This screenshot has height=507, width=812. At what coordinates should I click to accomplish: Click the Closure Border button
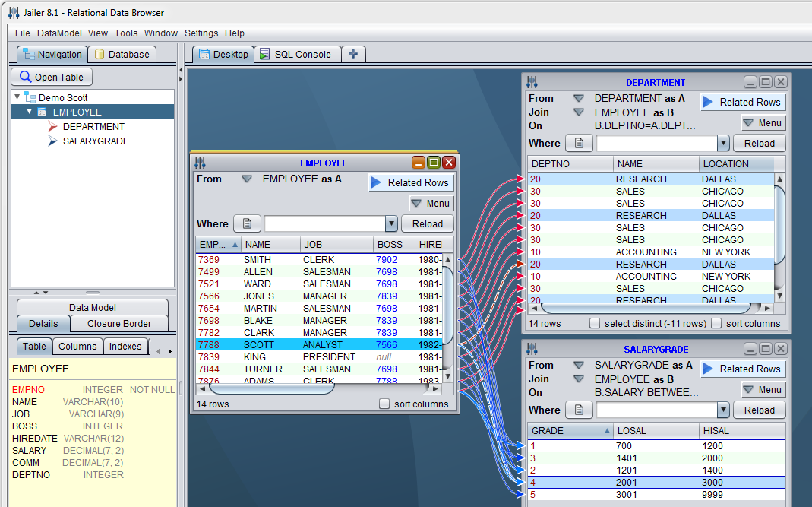(x=118, y=323)
